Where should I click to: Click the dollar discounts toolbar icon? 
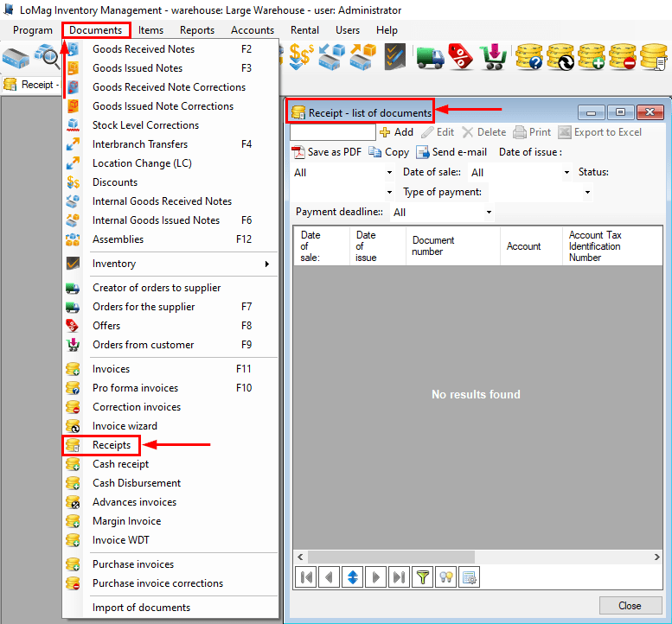tap(300, 56)
